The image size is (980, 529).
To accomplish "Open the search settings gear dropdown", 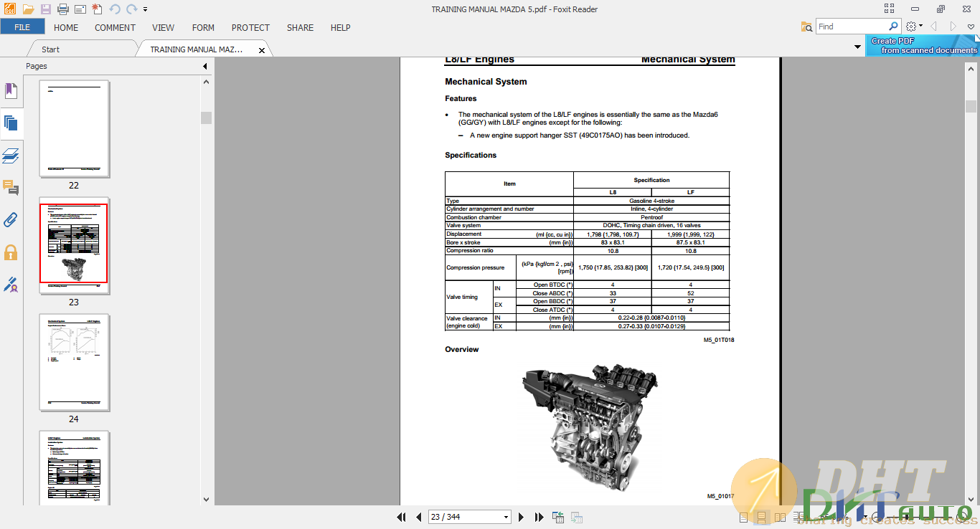I will click(913, 27).
